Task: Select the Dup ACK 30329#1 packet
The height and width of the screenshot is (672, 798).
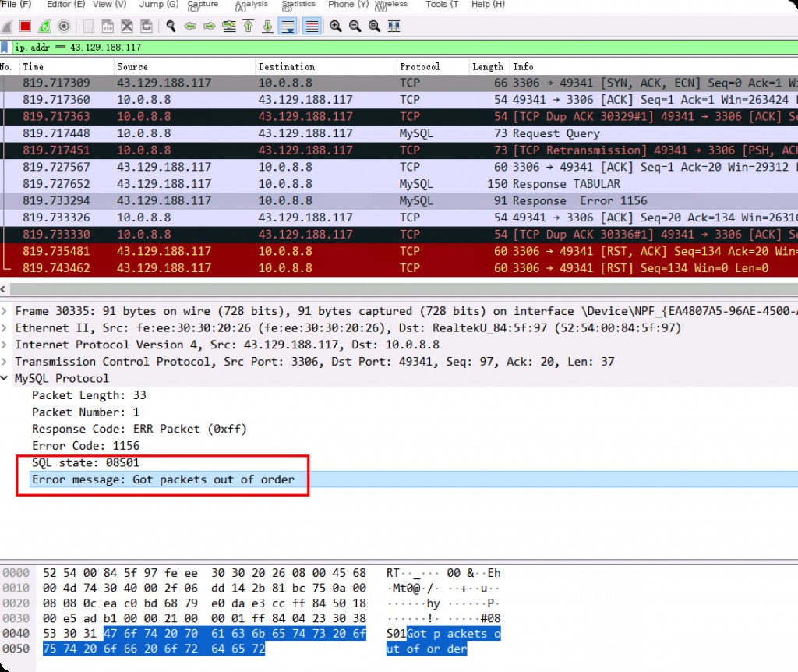Action: 399,117
